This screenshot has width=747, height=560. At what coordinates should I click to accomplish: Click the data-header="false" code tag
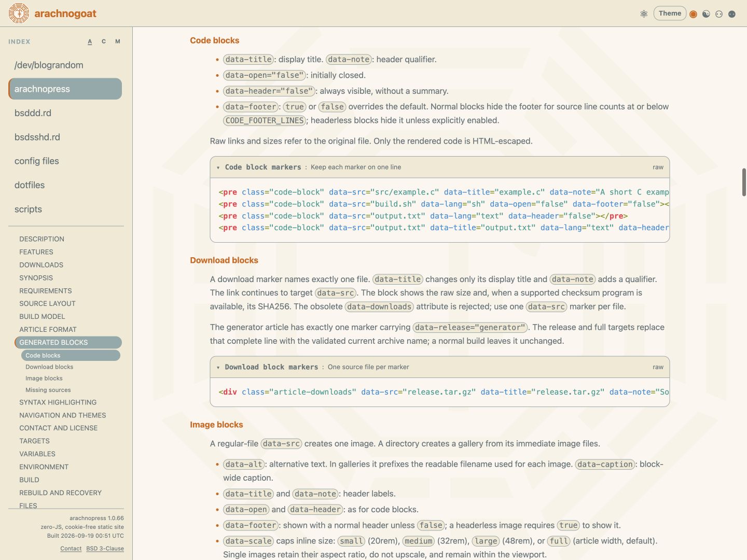tap(269, 91)
